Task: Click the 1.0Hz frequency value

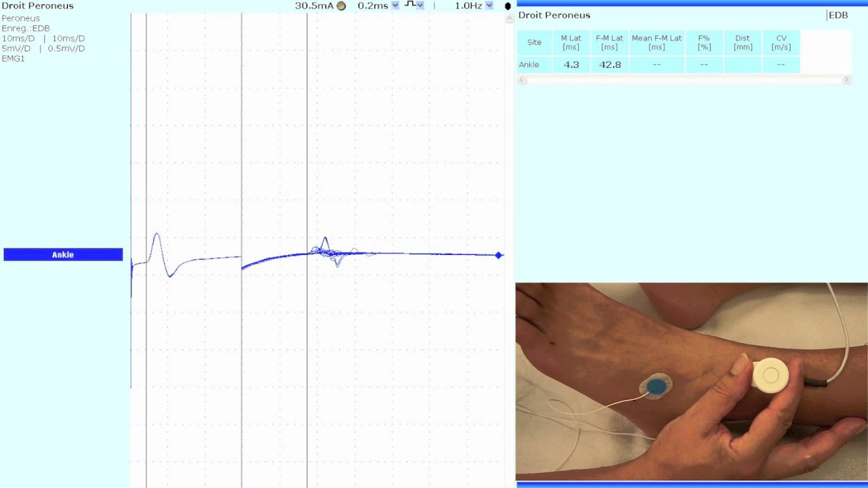Action: [468, 5]
